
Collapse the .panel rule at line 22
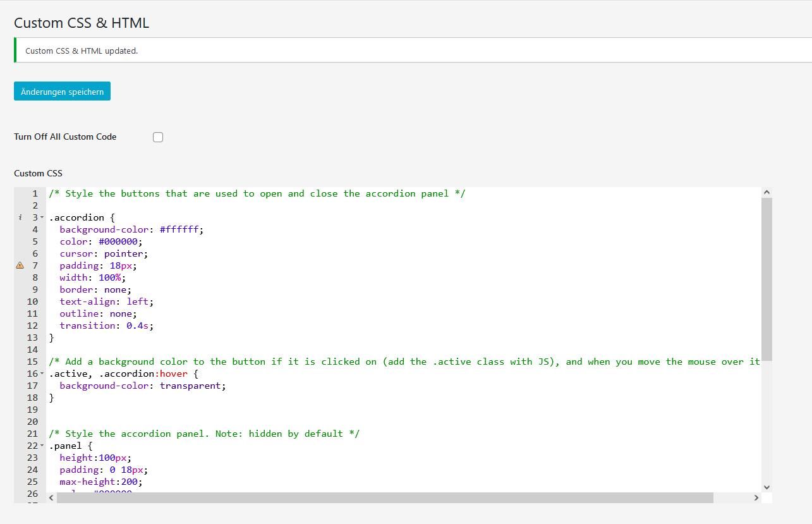42,446
